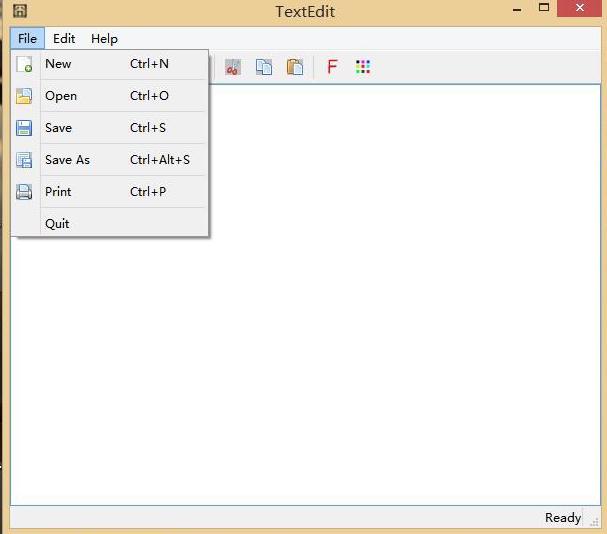This screenshot has width=607, height=534.
Task: Click the resize grip in the status bar corner
Action: [595, 522]
